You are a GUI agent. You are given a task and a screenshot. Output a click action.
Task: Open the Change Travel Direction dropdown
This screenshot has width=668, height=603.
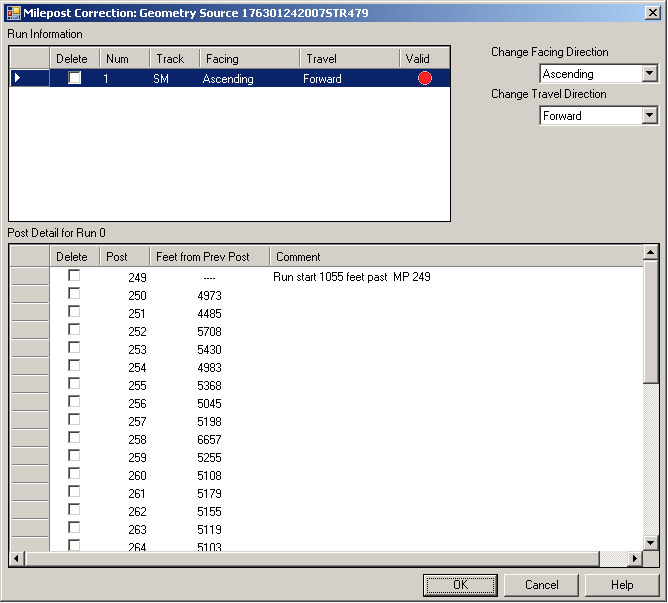[x=650, y=116]
